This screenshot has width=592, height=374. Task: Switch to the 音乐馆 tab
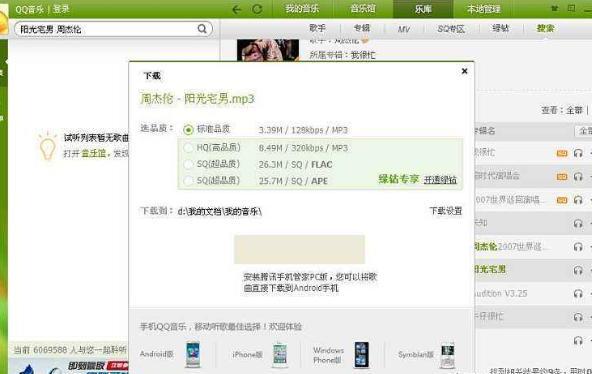tap(363, 9)
